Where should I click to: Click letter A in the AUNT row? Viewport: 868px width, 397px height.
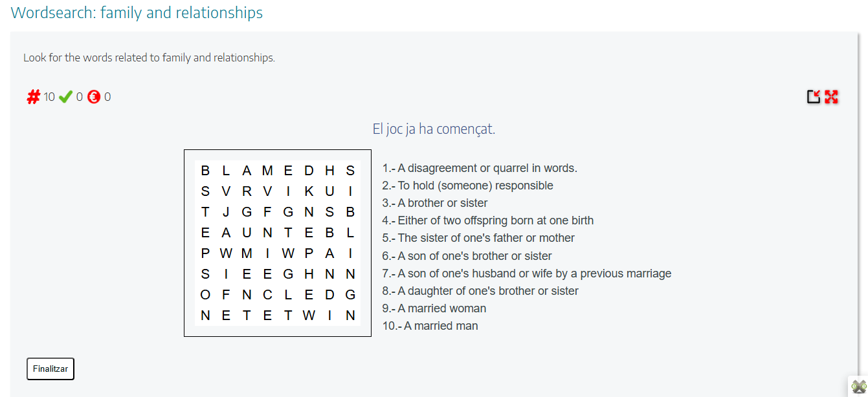(x=226, y=233)
